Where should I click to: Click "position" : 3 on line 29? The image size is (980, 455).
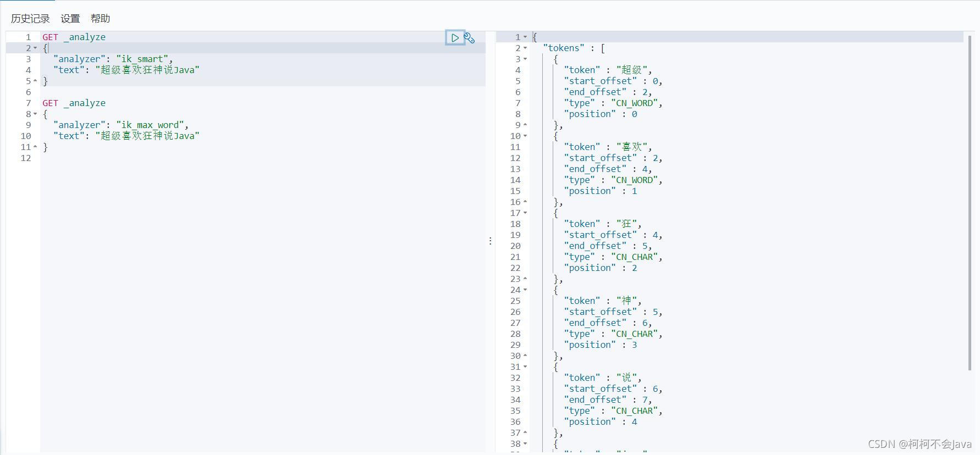(601, 345)
